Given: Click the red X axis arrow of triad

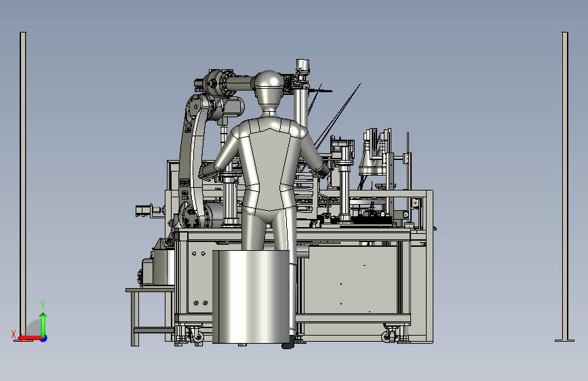Looking at the screenshot, I should (30, 338).
